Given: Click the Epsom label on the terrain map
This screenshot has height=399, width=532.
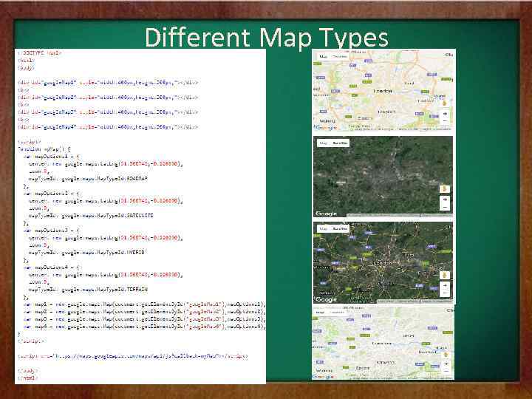Looking at the screenshot, I should pos(363,368).
